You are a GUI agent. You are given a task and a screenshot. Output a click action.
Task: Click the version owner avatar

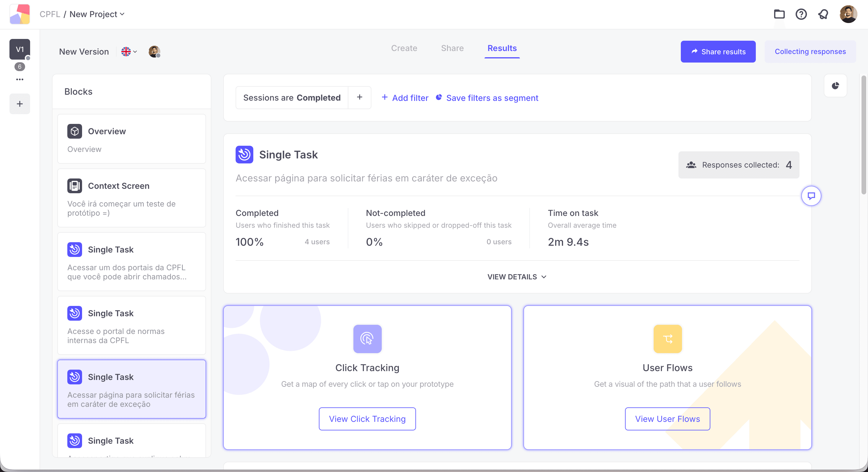[x=154, y=52]
